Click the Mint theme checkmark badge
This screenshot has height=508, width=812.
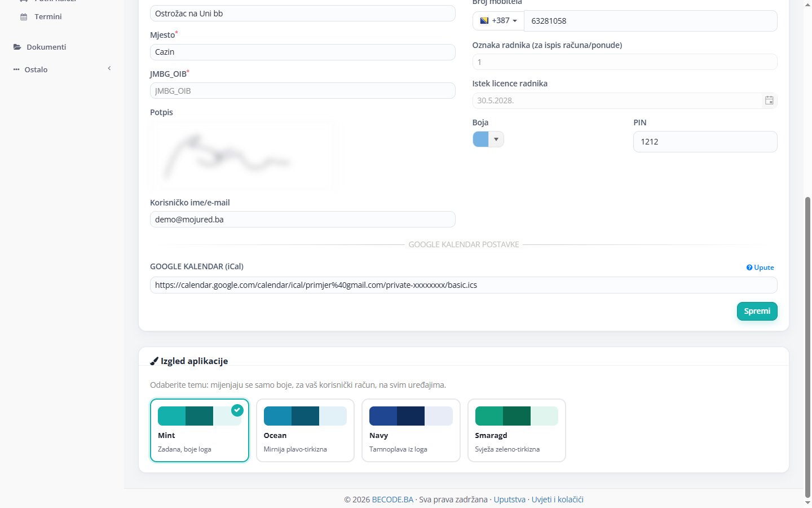[x=237, y=410]
